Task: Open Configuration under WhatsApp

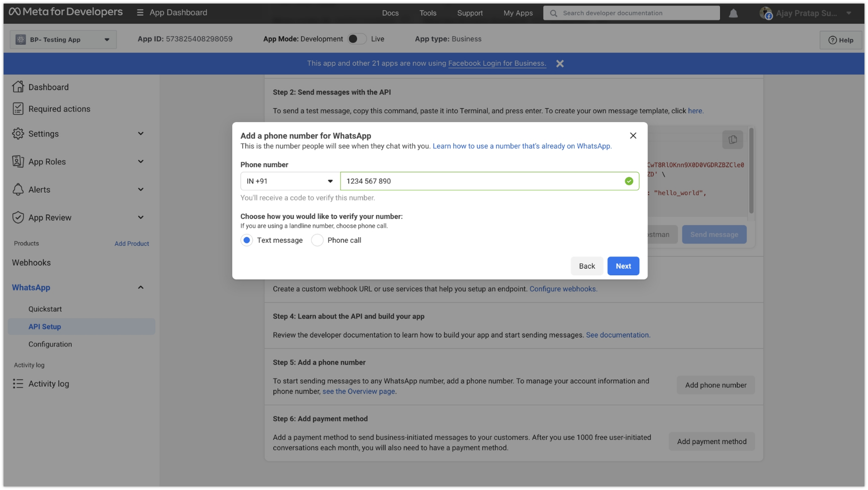Action: [50, 344]
